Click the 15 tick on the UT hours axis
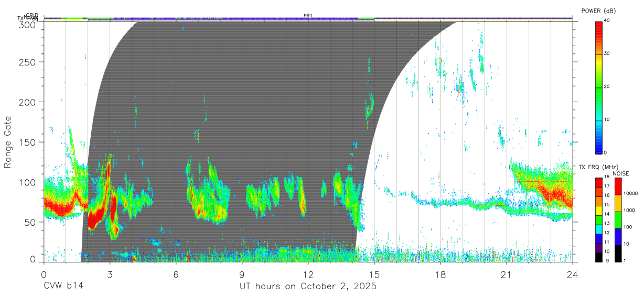 (x=374, y=274)
